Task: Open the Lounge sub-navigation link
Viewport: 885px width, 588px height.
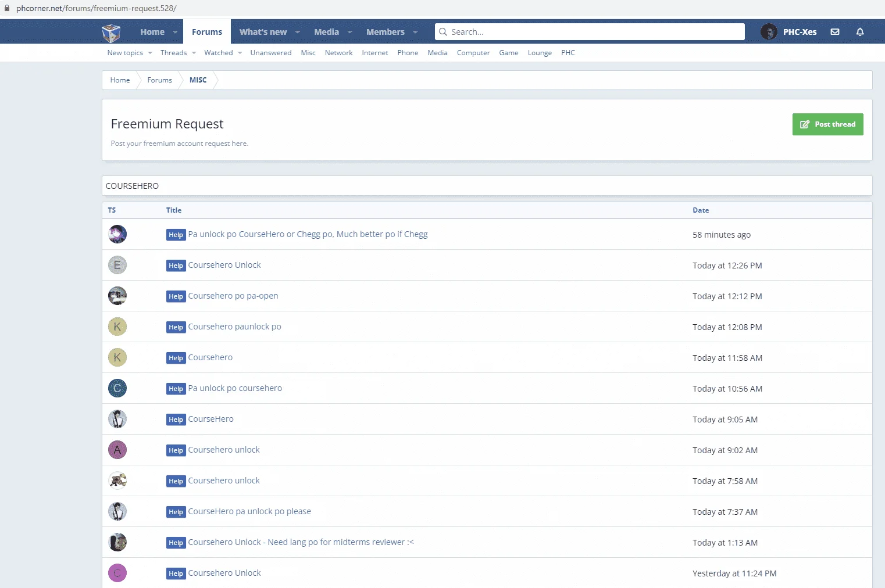Action: [x=540, y=53]
